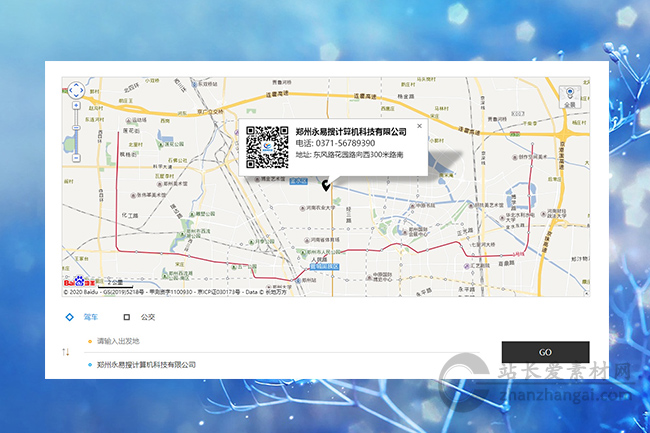The height and width of the screenshot is (433, 650).
Task: Click the company name title in popup
Action: point(351,132)
